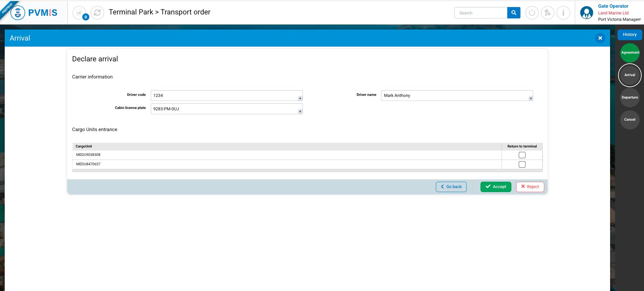Open the settings gears icon

[547, 13]
